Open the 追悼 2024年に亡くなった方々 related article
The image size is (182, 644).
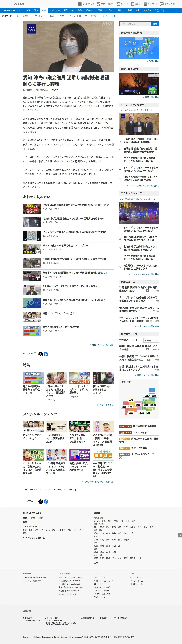coord(59,313)
